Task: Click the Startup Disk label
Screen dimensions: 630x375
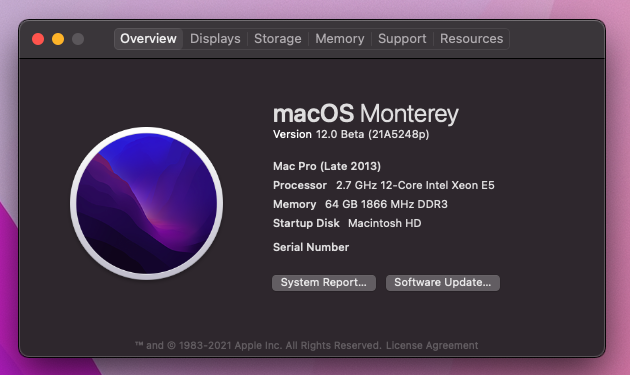Action: [x=306, y=223]
